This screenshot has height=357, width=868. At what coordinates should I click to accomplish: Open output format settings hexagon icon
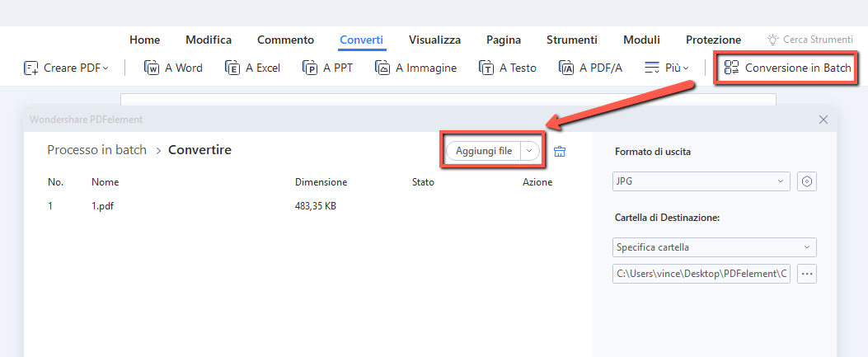(807, 181)
